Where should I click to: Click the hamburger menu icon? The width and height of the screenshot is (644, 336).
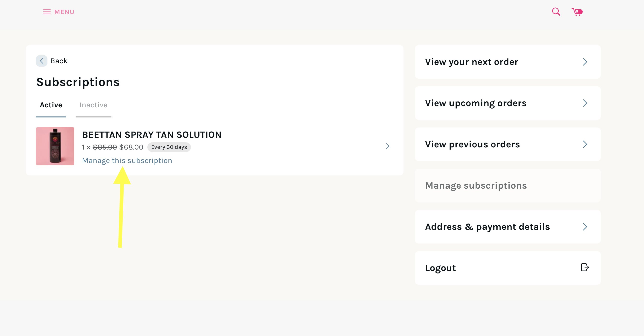(x=47, y=12)
